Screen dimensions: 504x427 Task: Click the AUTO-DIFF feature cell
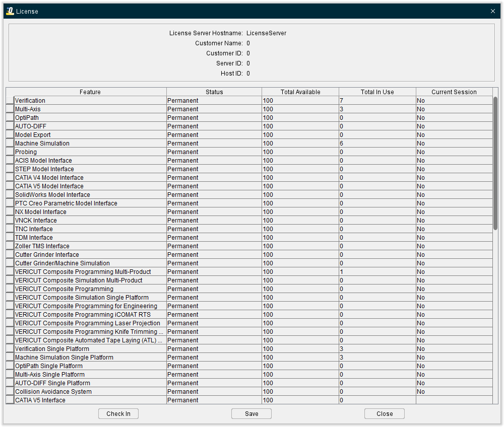click(x=90, y=126)
